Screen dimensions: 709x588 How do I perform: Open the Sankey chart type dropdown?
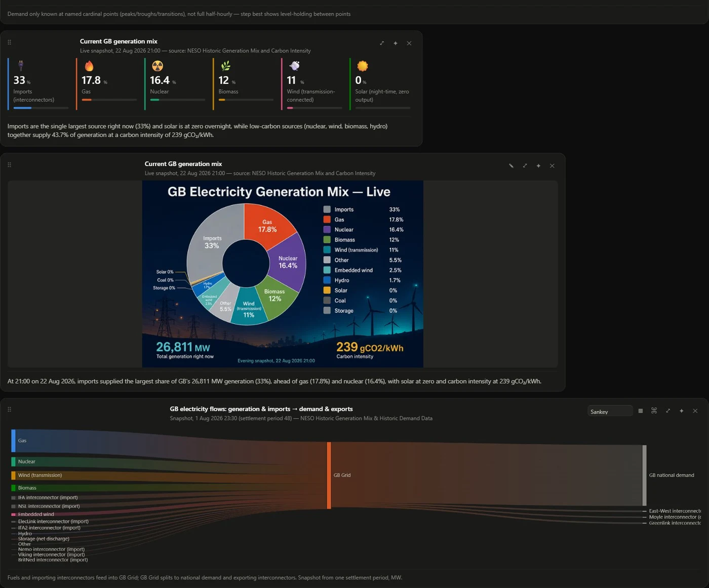click(610, 411)
